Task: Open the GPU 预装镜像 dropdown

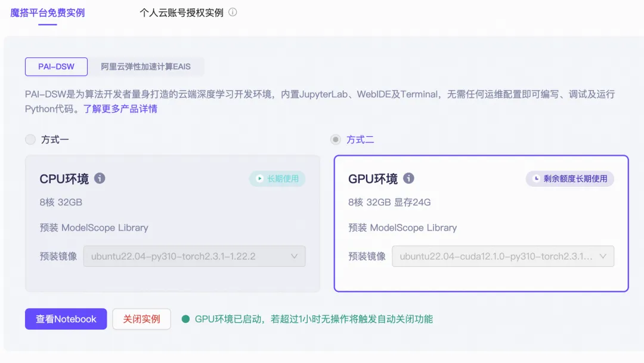Action: (503, 256)
